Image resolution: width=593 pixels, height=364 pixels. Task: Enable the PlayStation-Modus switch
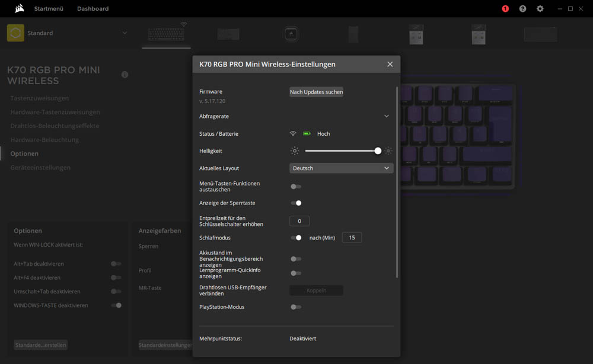coord(296,307)
